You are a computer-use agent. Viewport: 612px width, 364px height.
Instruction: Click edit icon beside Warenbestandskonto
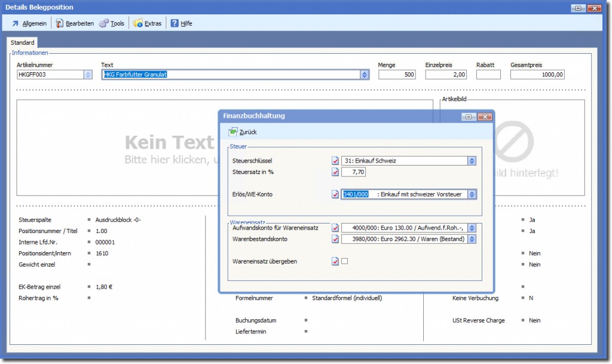tap(335, 239)
